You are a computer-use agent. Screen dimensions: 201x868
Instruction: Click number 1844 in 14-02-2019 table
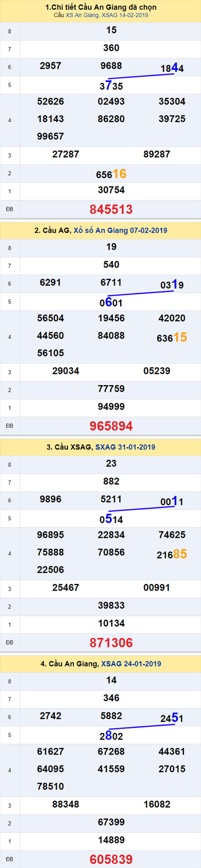[x=172, y=68]
